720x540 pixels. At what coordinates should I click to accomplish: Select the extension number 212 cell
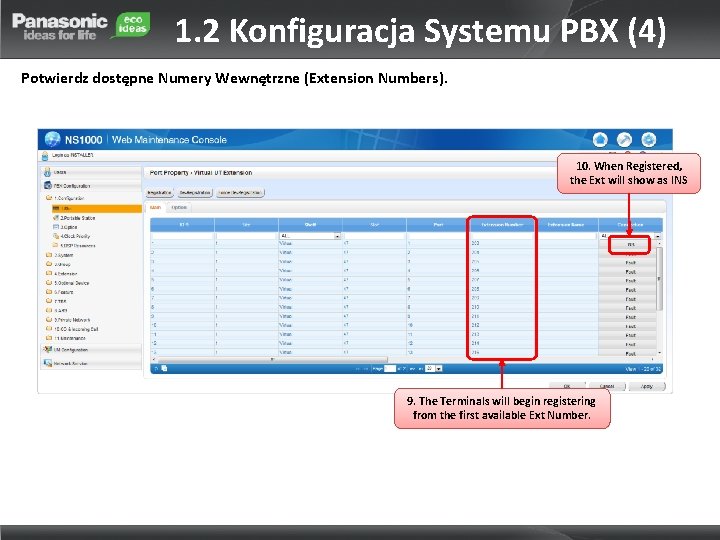(x=502, y=325)
